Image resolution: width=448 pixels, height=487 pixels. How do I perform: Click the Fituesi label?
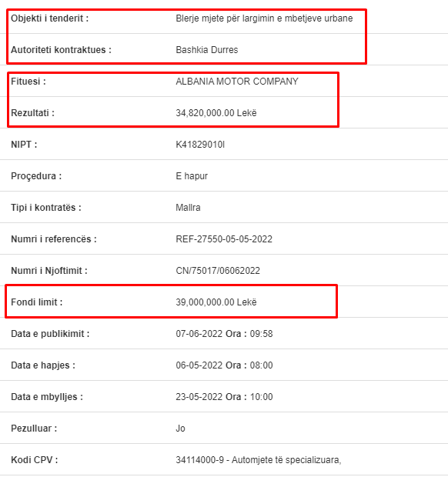[x=28, y=82]
